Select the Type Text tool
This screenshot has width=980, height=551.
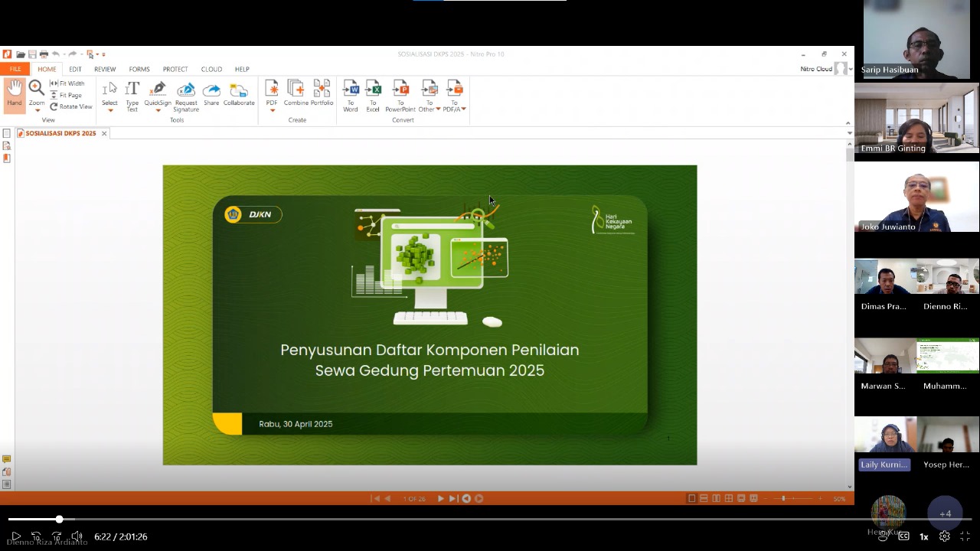[132, 95]
